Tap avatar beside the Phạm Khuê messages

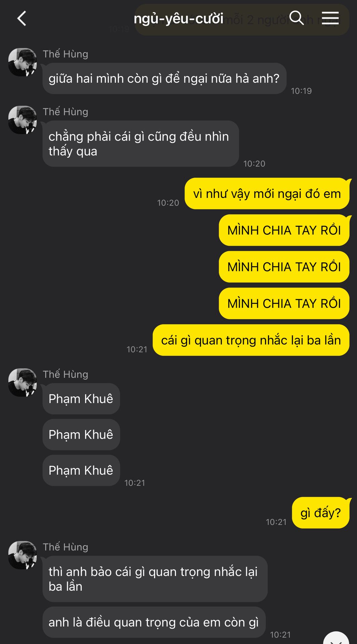click(23, 383)
